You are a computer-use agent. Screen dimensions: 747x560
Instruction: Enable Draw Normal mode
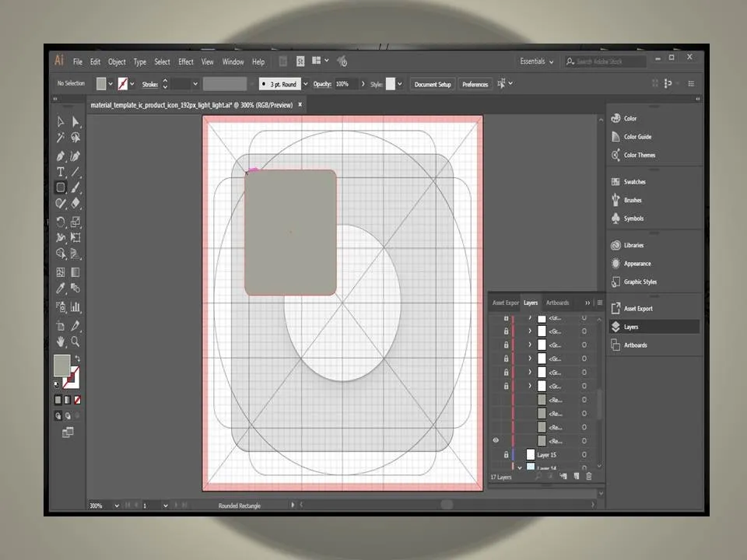(58, 415)
